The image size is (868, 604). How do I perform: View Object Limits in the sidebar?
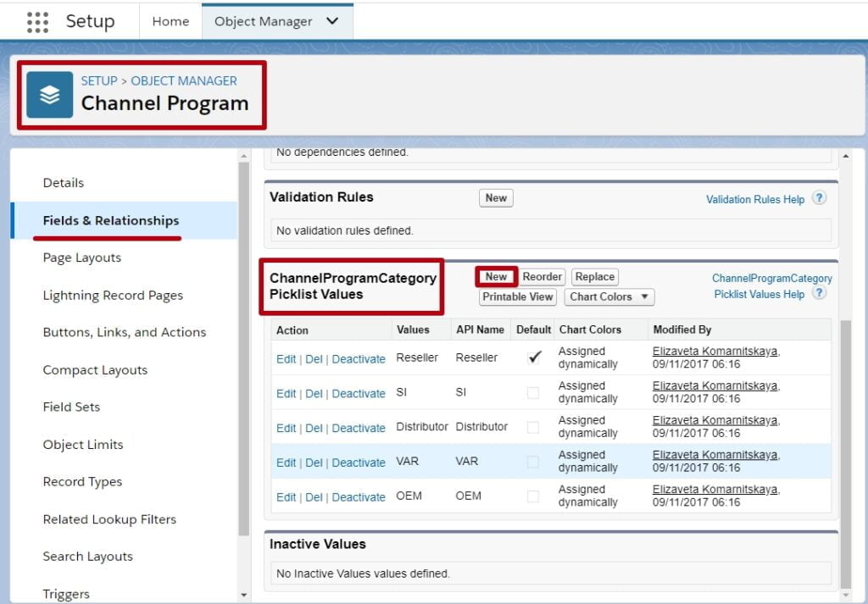[83, 445]
